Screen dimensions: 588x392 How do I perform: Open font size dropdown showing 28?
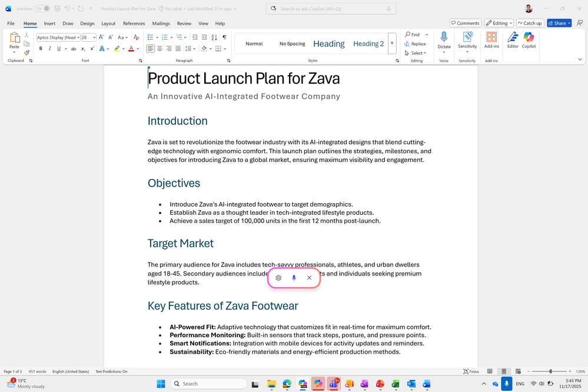94,38
